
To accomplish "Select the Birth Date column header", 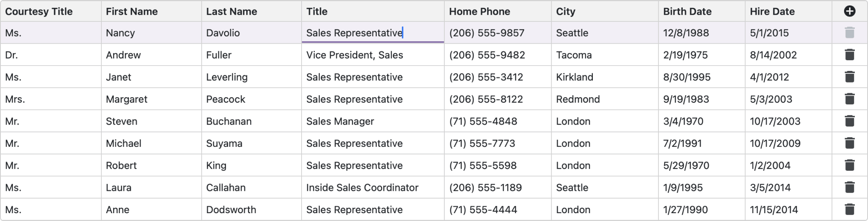I will 687,12.
